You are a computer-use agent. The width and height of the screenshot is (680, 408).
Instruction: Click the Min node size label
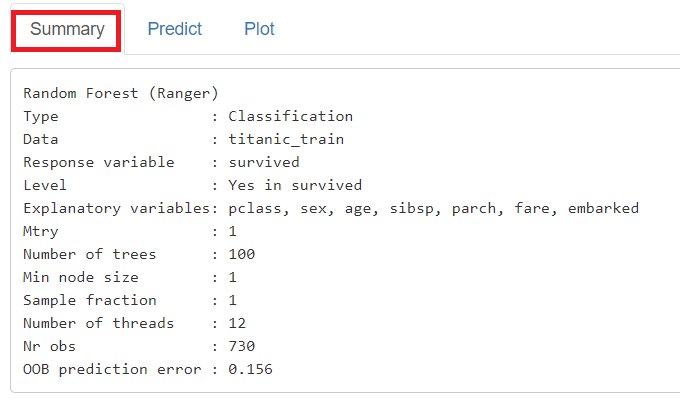click(81, 277)
